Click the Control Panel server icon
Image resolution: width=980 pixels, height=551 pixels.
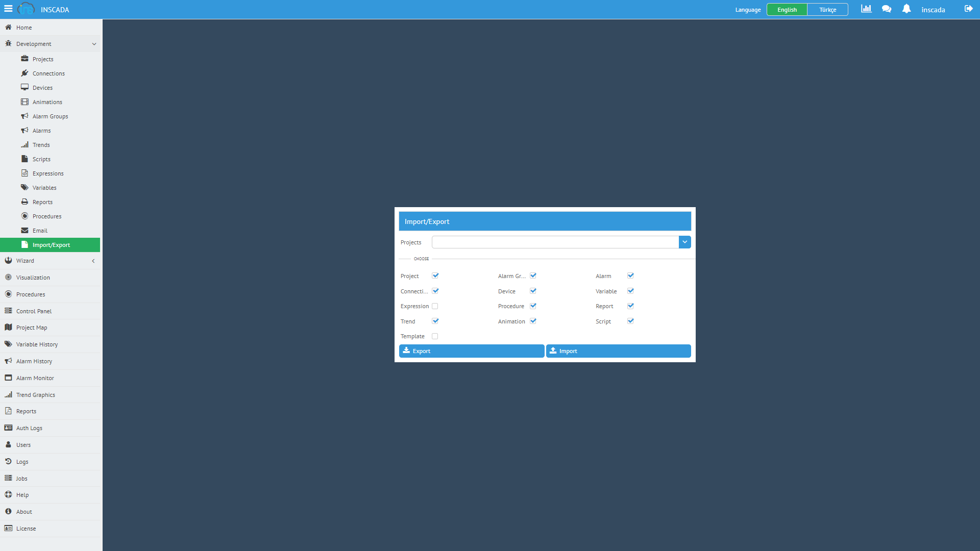(x=8, y=311)
